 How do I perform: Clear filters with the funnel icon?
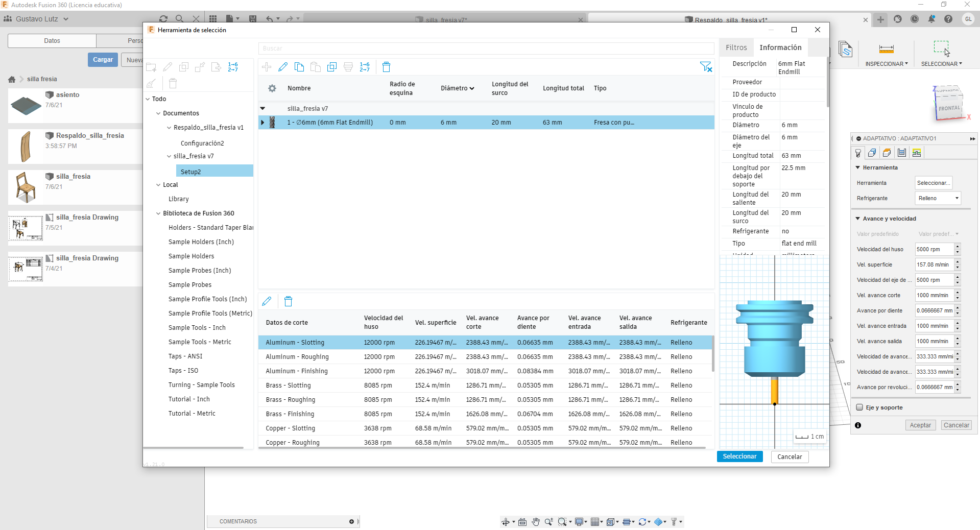(x=706, y=67)
